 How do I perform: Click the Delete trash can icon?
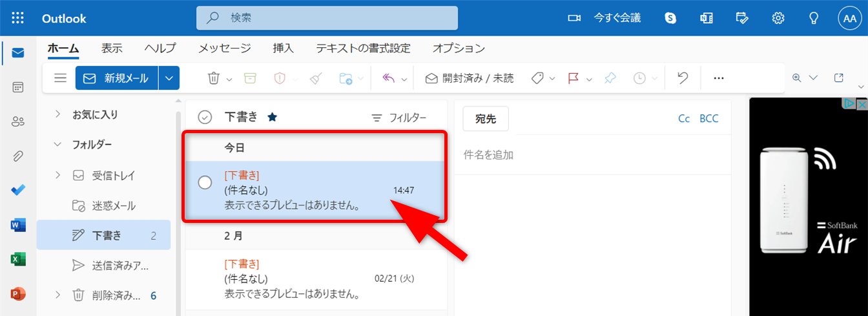(213, 78)
